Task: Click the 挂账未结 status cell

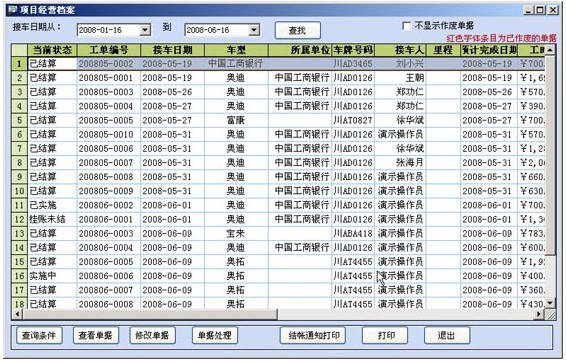Action: click(x=52, y=219)
